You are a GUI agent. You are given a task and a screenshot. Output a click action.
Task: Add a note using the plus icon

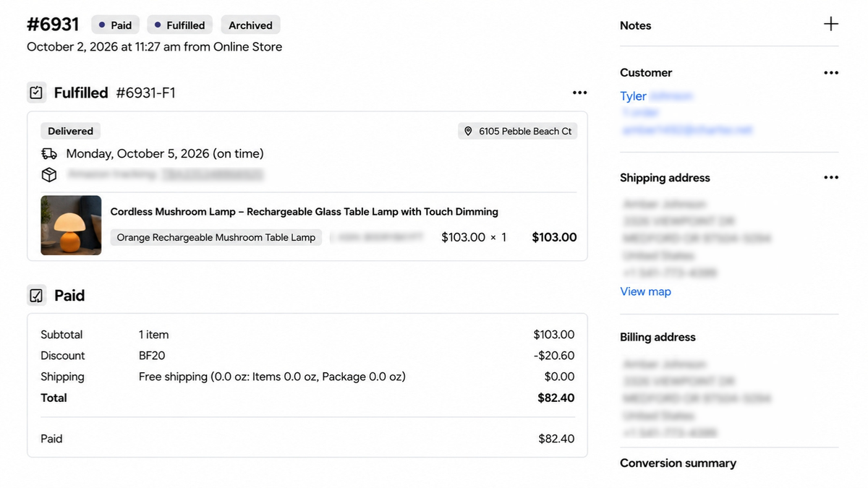tap(831, 24)
